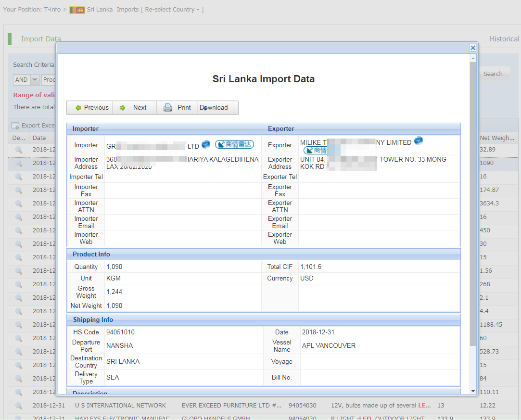Click magnifier icon in 174.87 net weight row

click(x=19, y=190)
